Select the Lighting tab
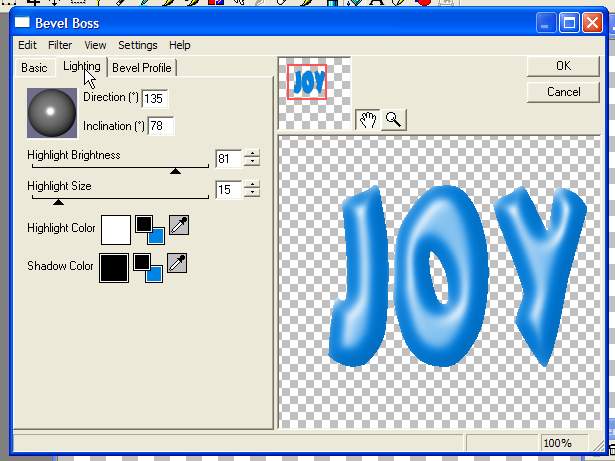Image resolution: width=615 pixels, height=461 pixels. (82, 67)
